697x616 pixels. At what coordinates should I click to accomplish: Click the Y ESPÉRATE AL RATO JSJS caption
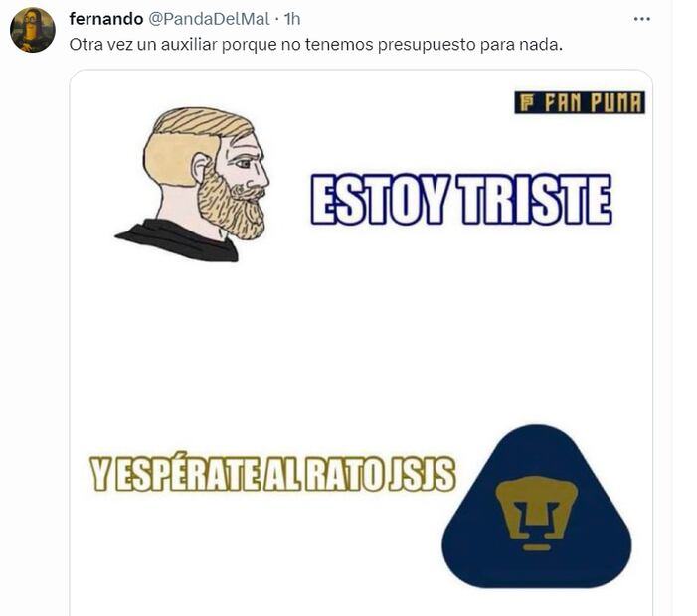pyautogui.click(x=272, y=474)
